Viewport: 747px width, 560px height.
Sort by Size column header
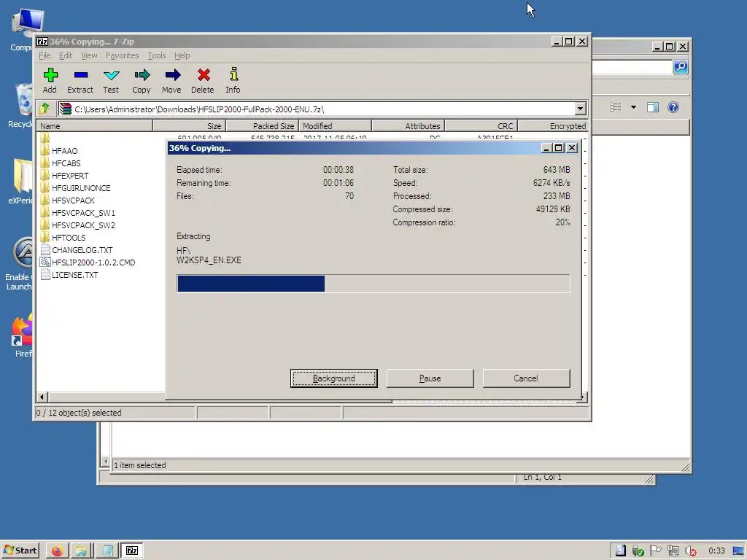point(189,126)
